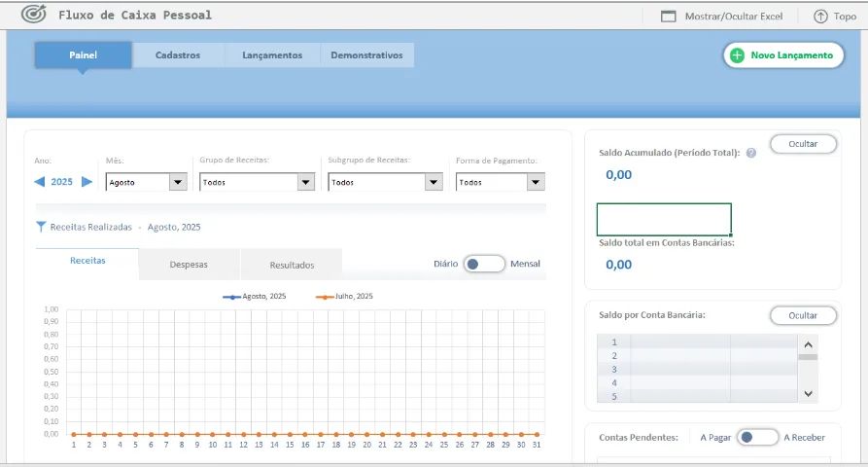Click row 1 in bank account list
This screenshot has width=868, height=467.
pyautogui.click(x=697, y=341)
